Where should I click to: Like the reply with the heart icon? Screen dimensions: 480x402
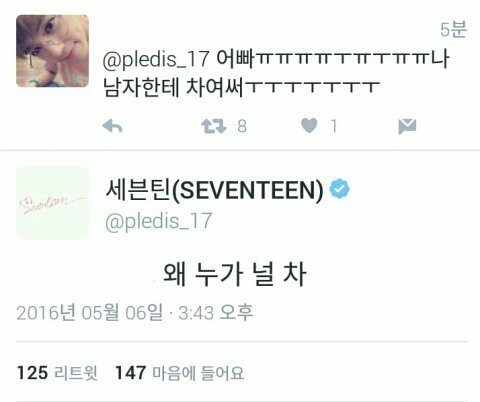click(309, 126)
